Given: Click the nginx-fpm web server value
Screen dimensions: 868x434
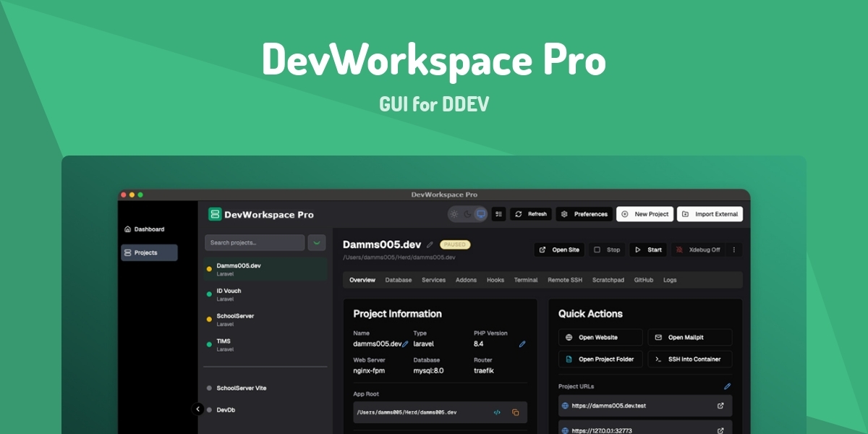Looking at the screenshot, I should [369, 370].
